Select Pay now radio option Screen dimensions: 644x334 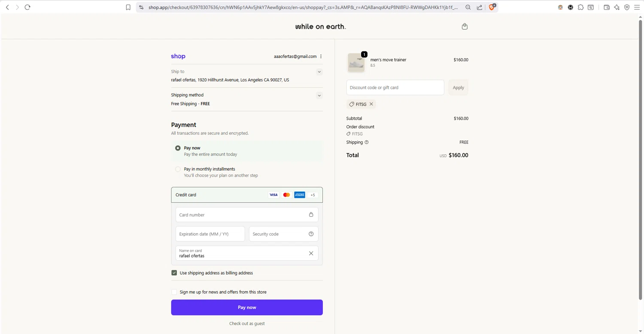(178, 148)
